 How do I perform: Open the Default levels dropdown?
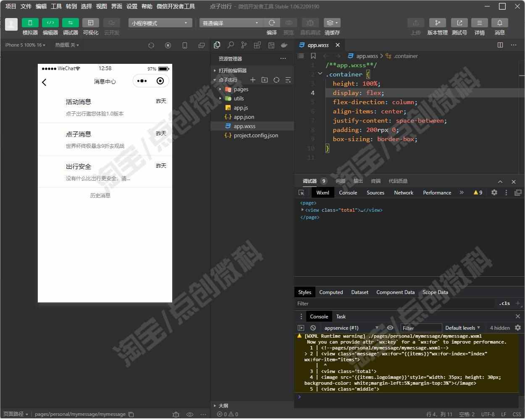pos(462,328)
